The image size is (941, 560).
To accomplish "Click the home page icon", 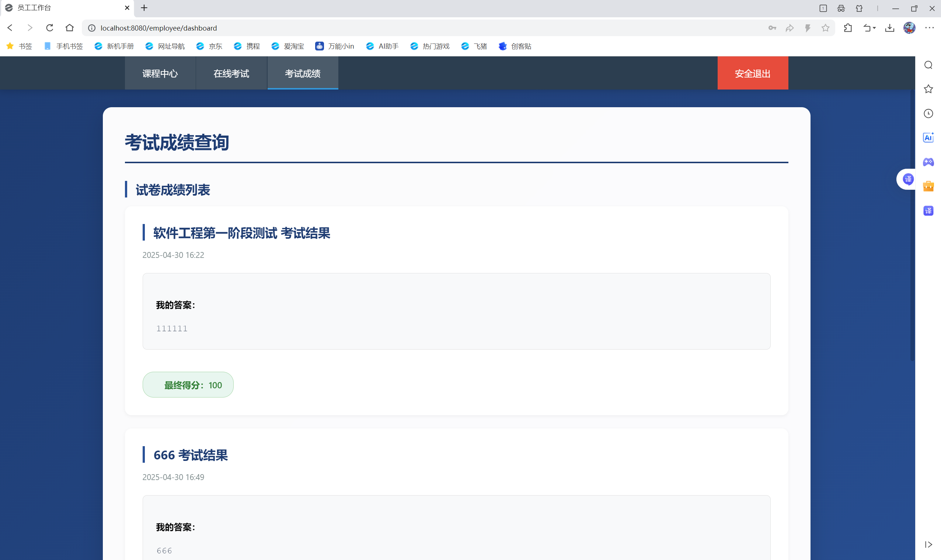I will [69, 28].
